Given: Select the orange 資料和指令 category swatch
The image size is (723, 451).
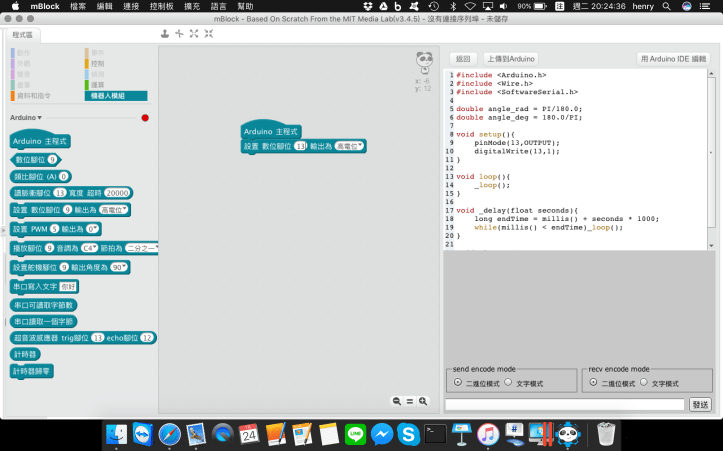Looking at the screenshot, I should [x=14, y=96].
